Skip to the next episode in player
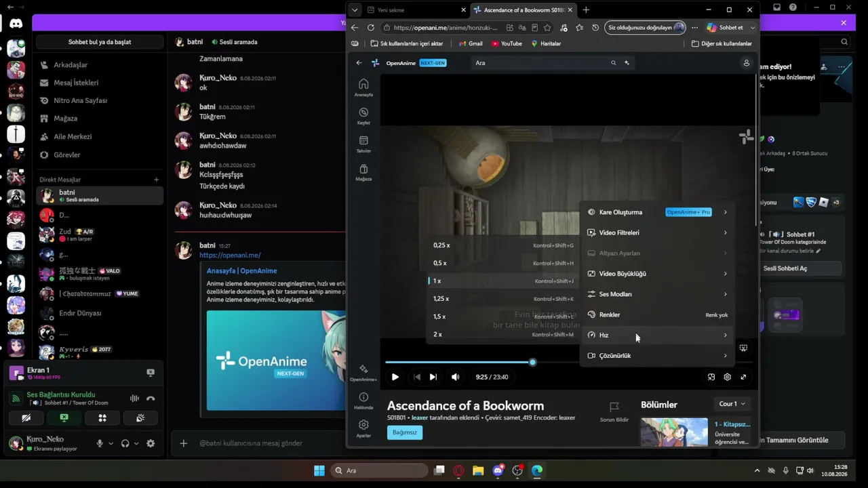This screenshot has width=868, height=488. coord(433,378)
